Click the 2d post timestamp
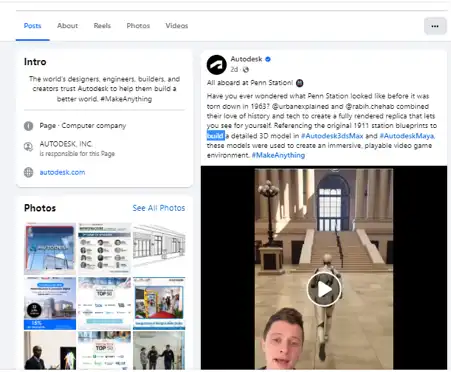Image resolution: width=452 pixels, height=382 pixels. (234, 70)
